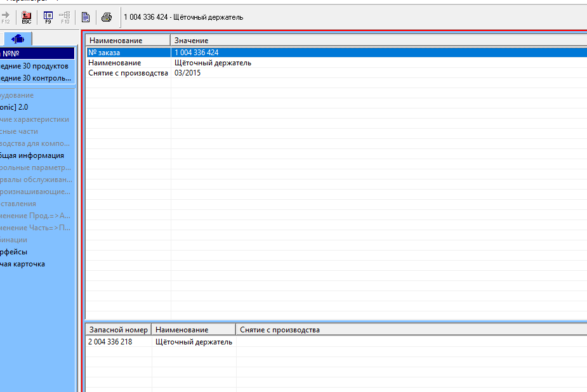Click the lower Наименование column header
Screen dimensions: 587x392
pyautogui.click(x=194, y=330)
